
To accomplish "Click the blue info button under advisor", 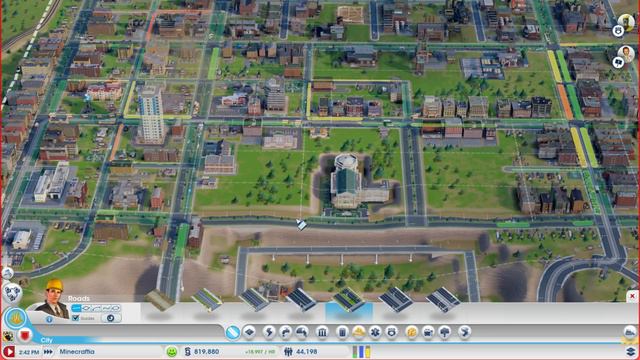I will [49, 319].
